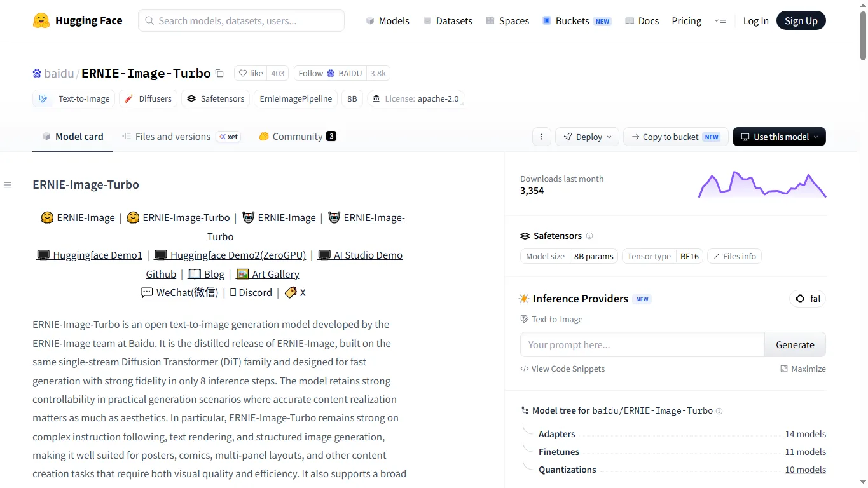Open the Files info button
The height and width of the screenshot is (488, 868).
click(734, 256)
